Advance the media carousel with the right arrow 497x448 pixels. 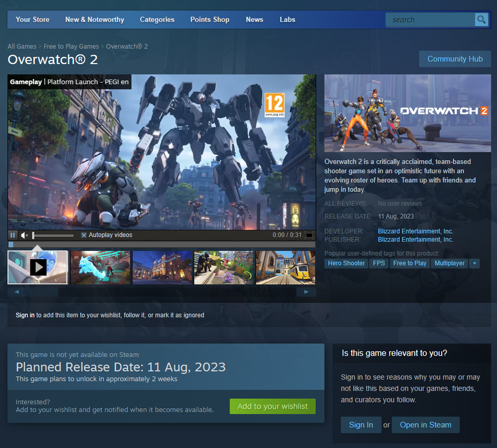tap(306, 292)
